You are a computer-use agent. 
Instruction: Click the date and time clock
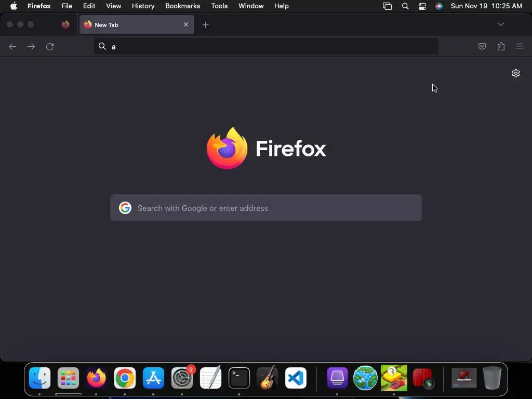point(486,6)
